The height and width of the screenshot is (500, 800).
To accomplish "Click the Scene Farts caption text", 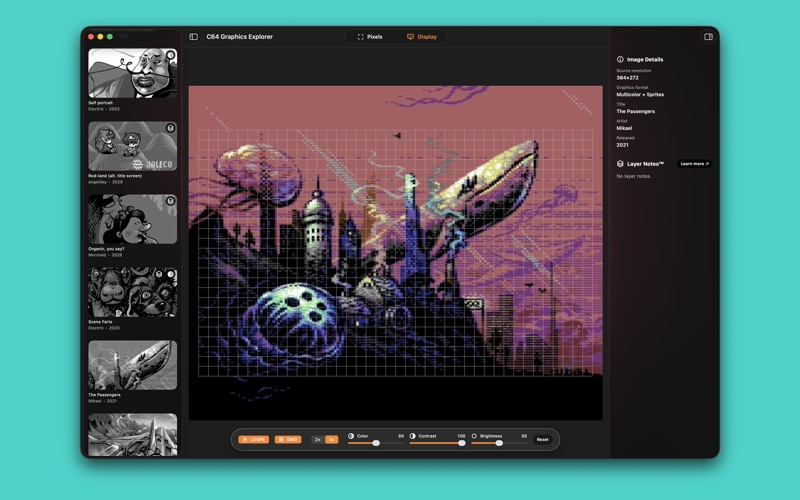I will [x=100, y=322].
